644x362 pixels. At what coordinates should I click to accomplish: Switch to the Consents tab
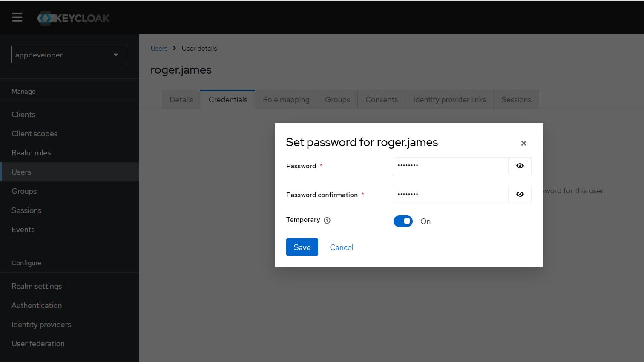382,100
